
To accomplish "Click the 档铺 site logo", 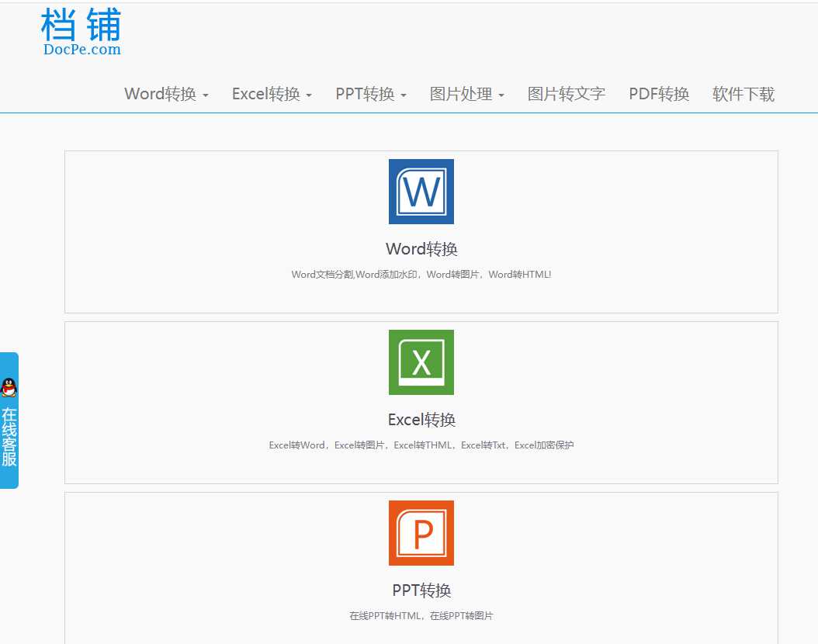I will point(80,25).
